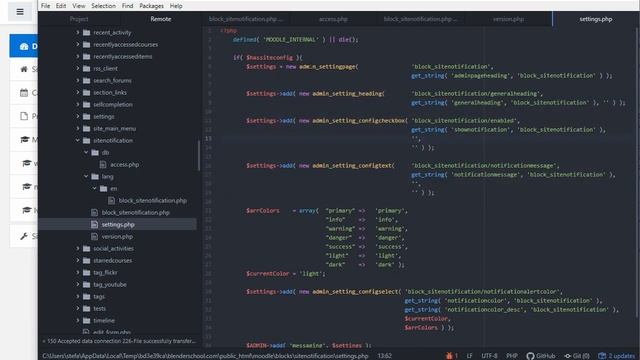Image resolution: width=640 pixels, height=360 pixels.
Task: Open block_sitenotification.php directly under sitenotification folder
Action: (x=135, y=213)
